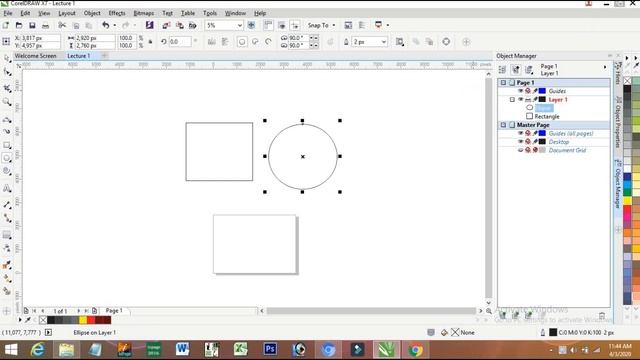Open the undo history dropdown arrow

click(x=114, y=25)
